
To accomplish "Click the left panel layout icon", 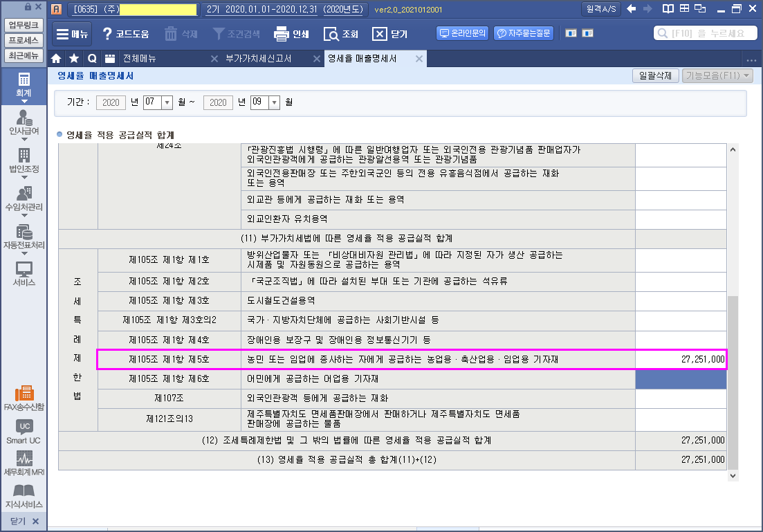I will 571,33.
